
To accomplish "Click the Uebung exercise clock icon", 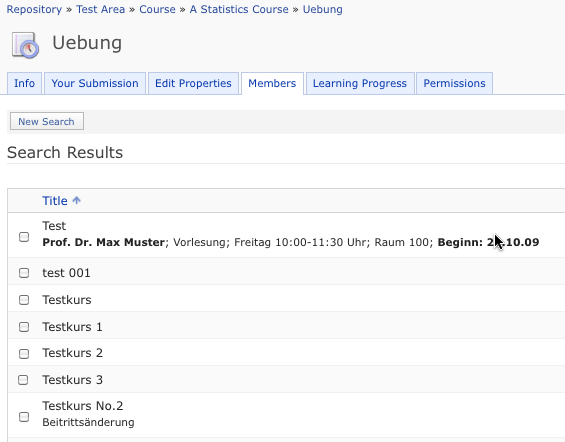I will tap(25, 45).
